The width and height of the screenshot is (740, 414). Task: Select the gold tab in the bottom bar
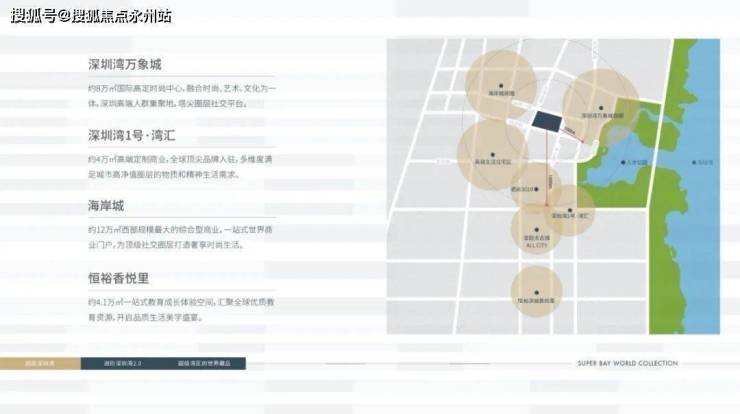(40, 363)
